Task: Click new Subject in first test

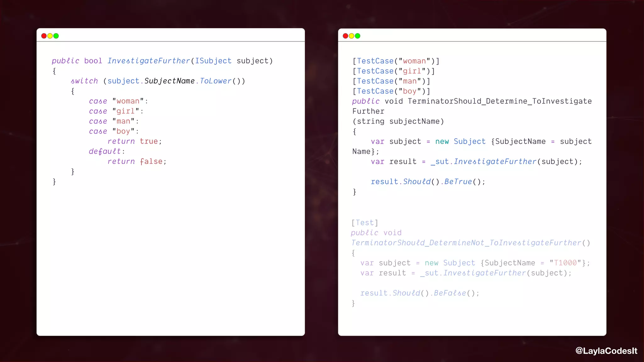Action: tap(460, 141)
